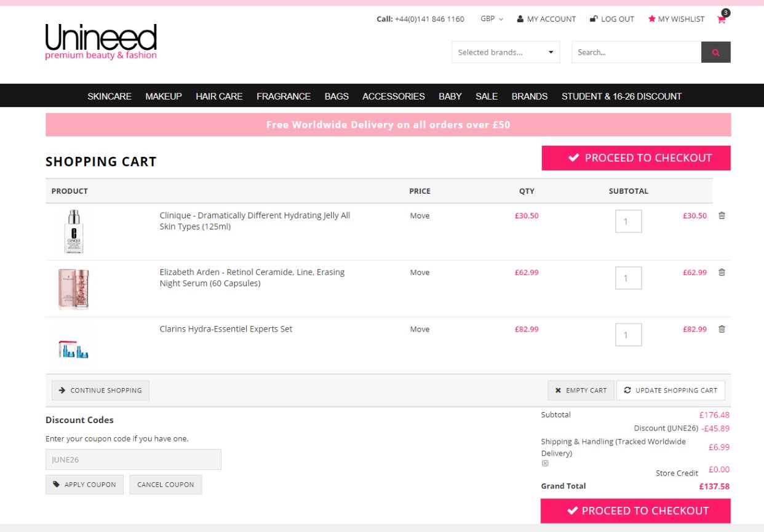This screenshot has width=764, height=532.
Task: Click the Free Worldwide Delivery banner
Action: click(x=388, y=125)
